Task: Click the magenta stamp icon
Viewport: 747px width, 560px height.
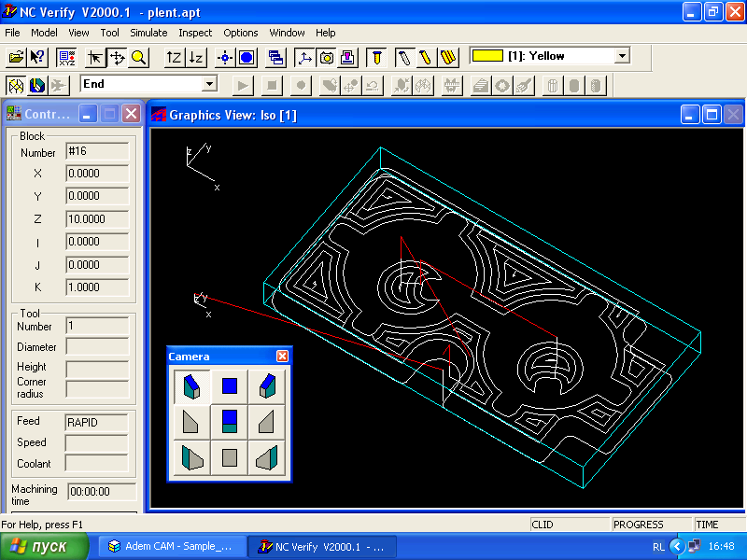Action: [347, 58]
